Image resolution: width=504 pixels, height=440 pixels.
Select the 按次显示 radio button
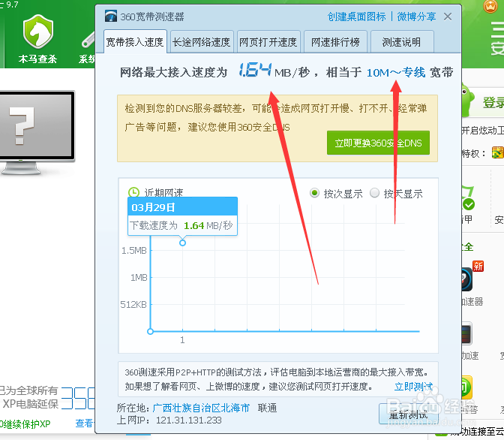[x=314, y=193]
